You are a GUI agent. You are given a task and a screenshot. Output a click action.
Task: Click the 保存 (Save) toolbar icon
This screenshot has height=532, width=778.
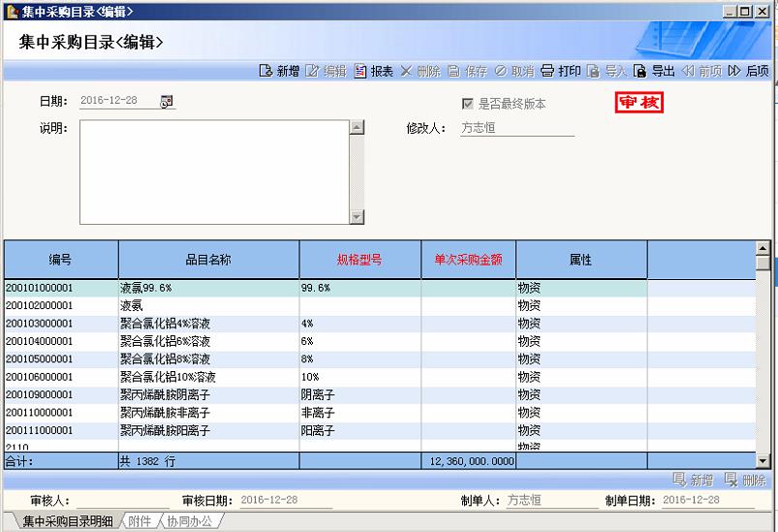467,71
